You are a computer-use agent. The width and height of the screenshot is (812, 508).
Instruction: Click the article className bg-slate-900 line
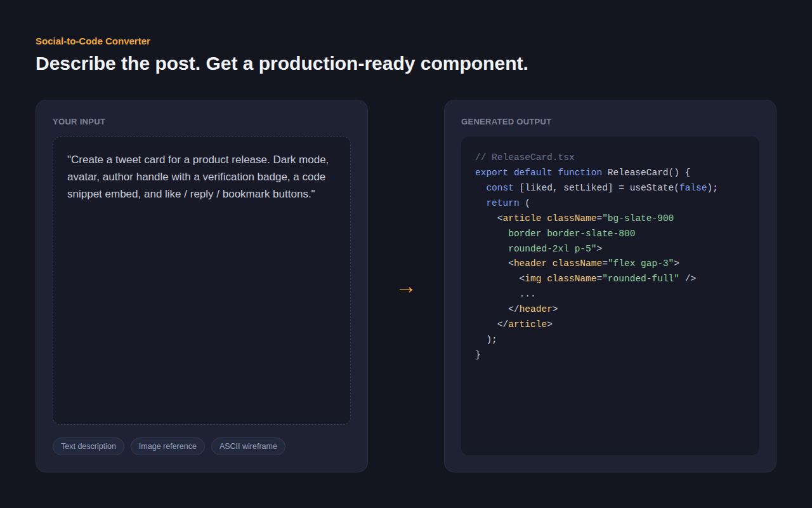[x=586, y=218]
